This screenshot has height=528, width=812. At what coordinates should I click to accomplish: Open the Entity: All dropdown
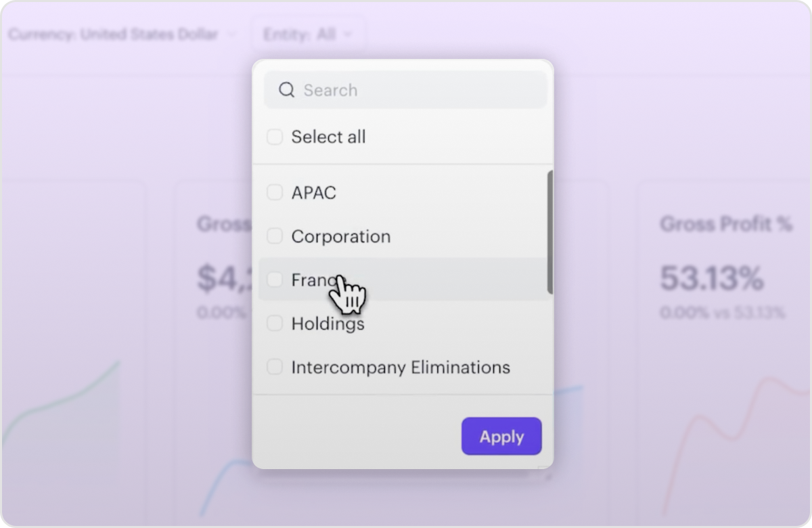click(309, 34)
